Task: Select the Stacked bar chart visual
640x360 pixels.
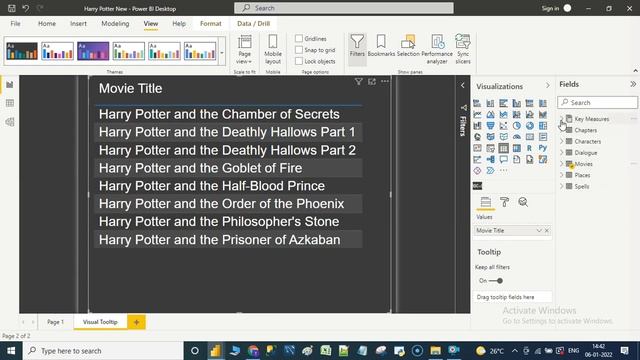Action: pyautogui.click(x=477, y=103)
